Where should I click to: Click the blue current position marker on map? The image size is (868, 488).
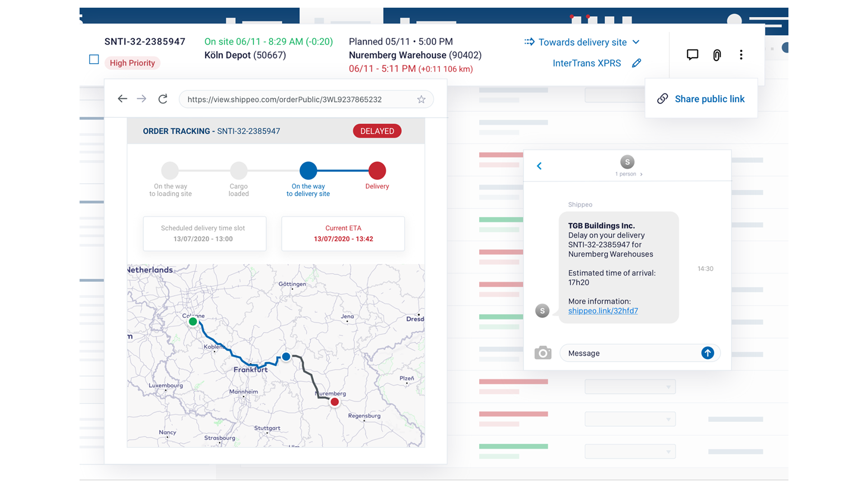(x=286, y=357)
